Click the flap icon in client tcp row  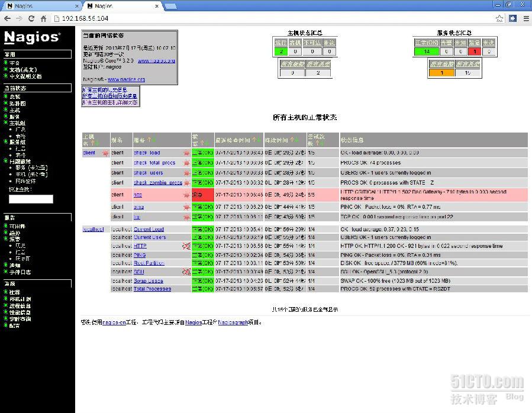(x=186, y=217)
